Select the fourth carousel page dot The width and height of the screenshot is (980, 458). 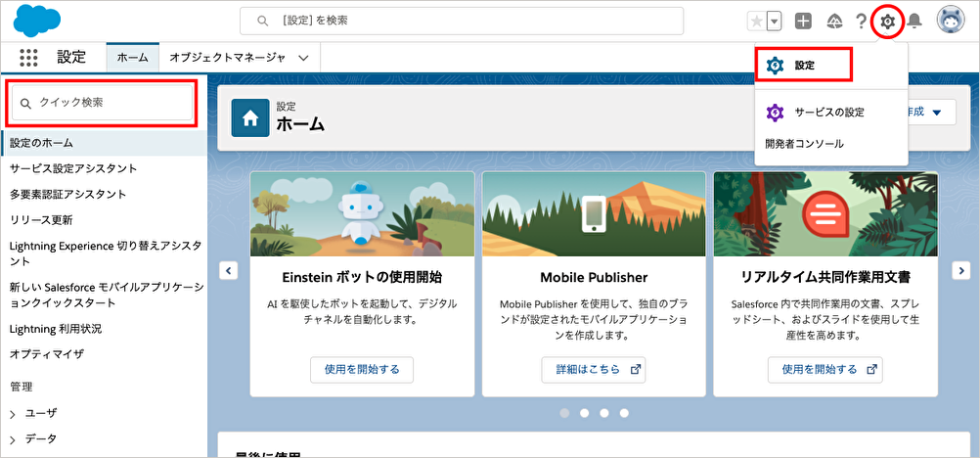pyautogui.click(x=624, y=413)
